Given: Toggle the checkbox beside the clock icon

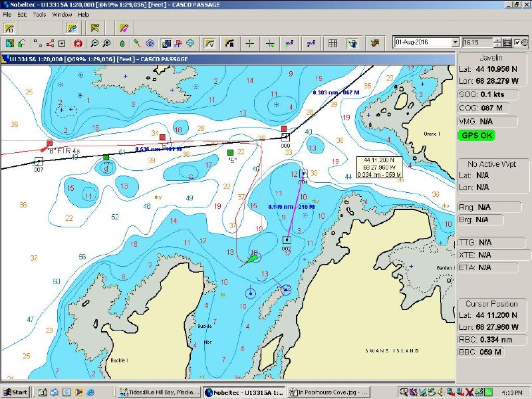Looking at the screenshot, I should pyautogui.click(x=516, y=43).
